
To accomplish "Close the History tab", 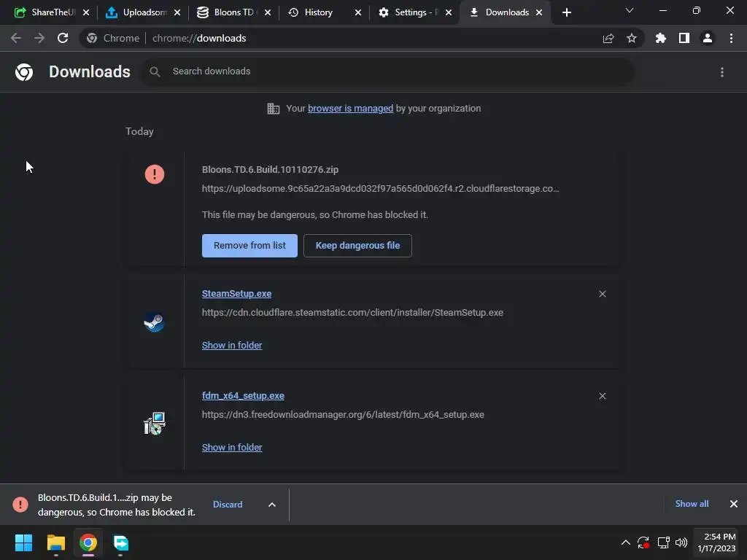I will click(x=358, y=13).
